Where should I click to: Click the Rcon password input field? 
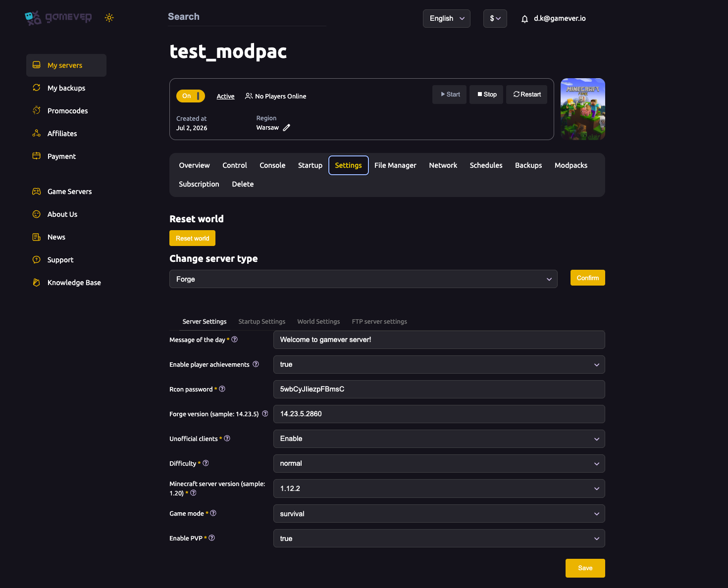[439, 390]
